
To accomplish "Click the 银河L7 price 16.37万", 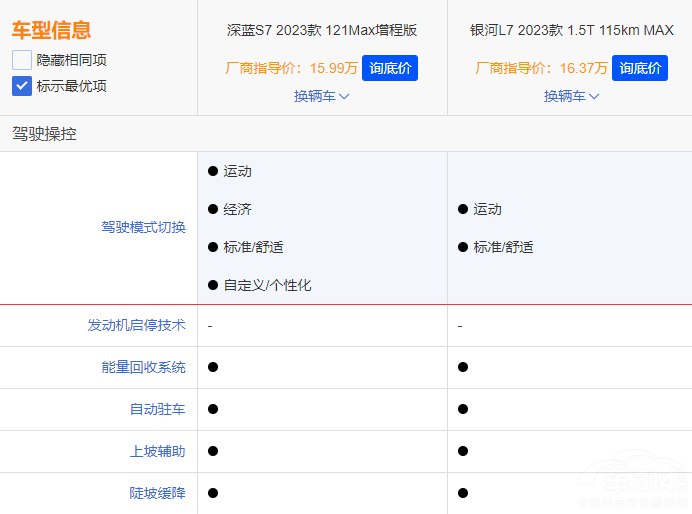I will click(584, 68).
